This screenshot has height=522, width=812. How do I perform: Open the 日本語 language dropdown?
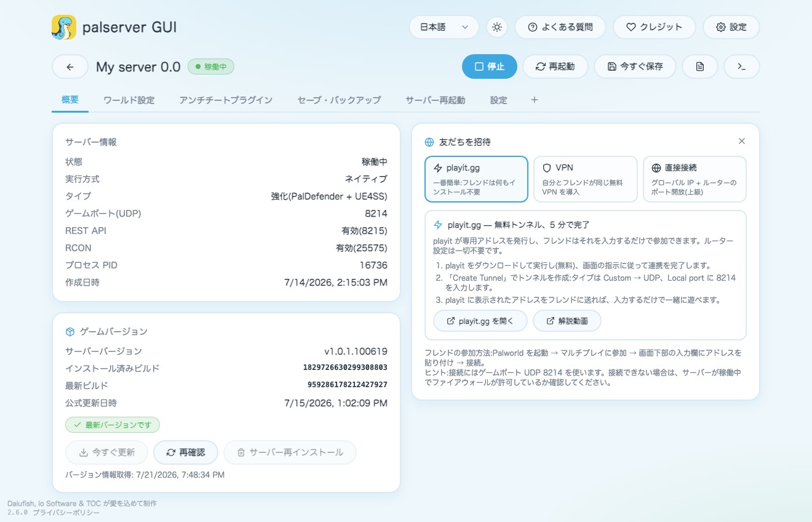pos(444,27)
